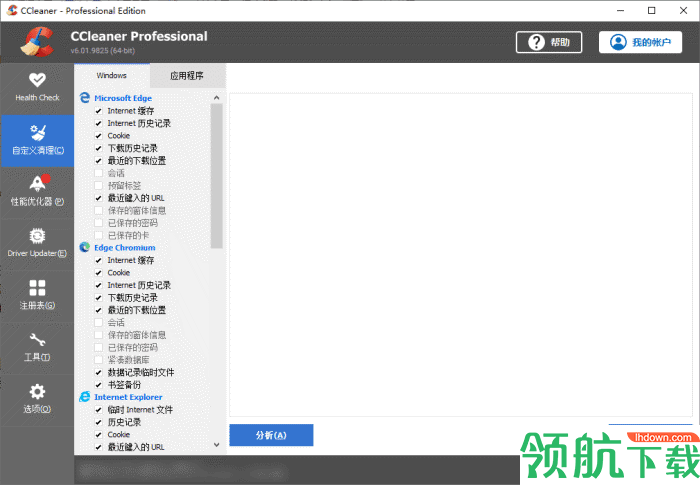Click 下载历史记录 under Edge Chromium
The width and height of the screenshot is (700, 485).
coord(133,298)
